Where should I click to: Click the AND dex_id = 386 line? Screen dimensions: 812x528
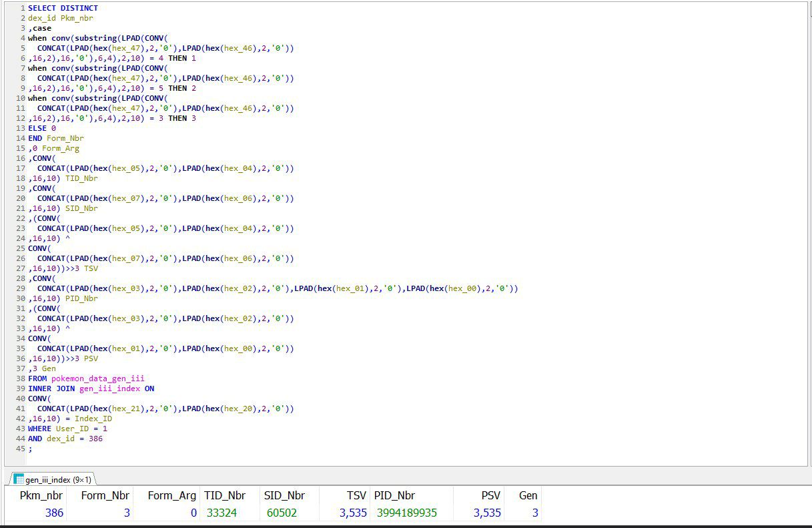click(65, 439)
